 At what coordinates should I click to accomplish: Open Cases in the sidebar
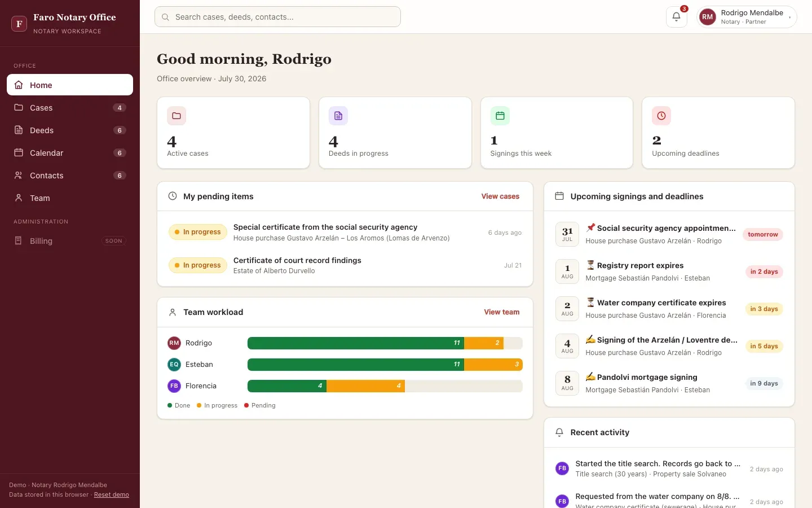pos(70,108)
